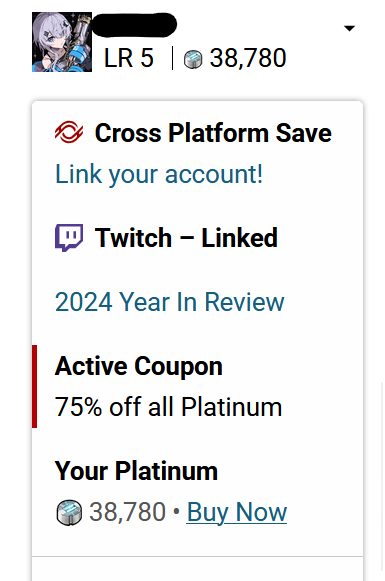Image resolution: width=385 pixels, height=581 pixels.
Task: Click the purple Twitch logo icon
Action: click(x=69, y=238)
